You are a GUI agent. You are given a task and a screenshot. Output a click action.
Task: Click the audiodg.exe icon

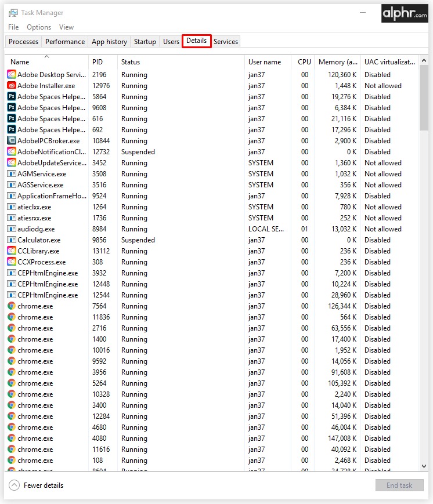12,229
